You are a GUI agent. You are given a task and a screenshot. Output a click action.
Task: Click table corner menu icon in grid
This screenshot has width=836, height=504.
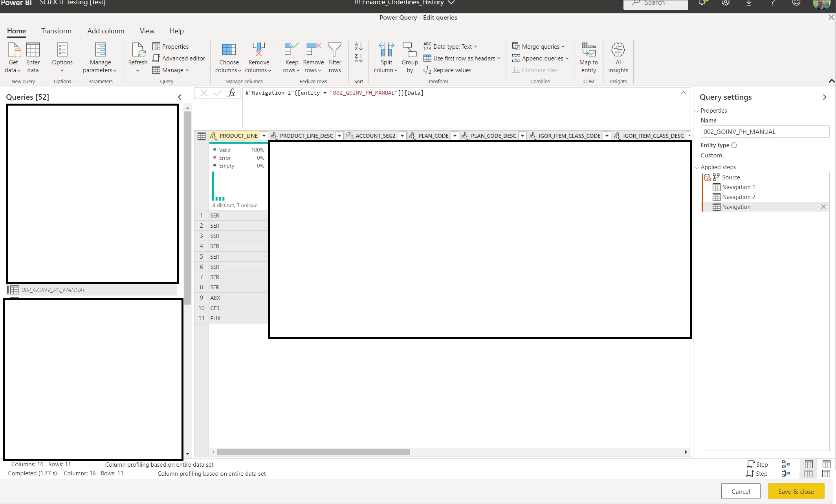pyautogui.click(x=202, y=136)
